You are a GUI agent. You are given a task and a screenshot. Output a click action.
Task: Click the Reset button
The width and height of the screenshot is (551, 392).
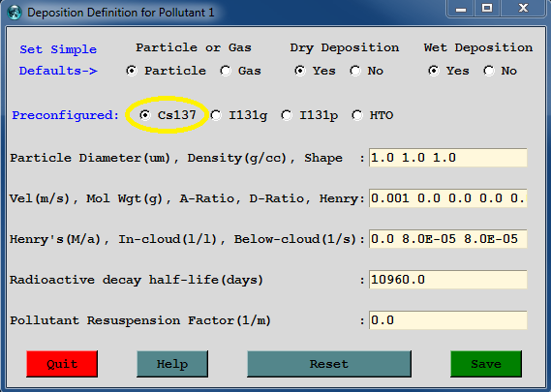[x=329, y=364]
